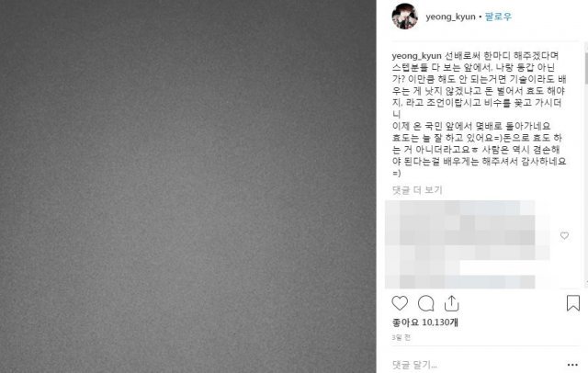Expand comments with 댓글 더 보기
588x373 pixels.
[417, 190]
